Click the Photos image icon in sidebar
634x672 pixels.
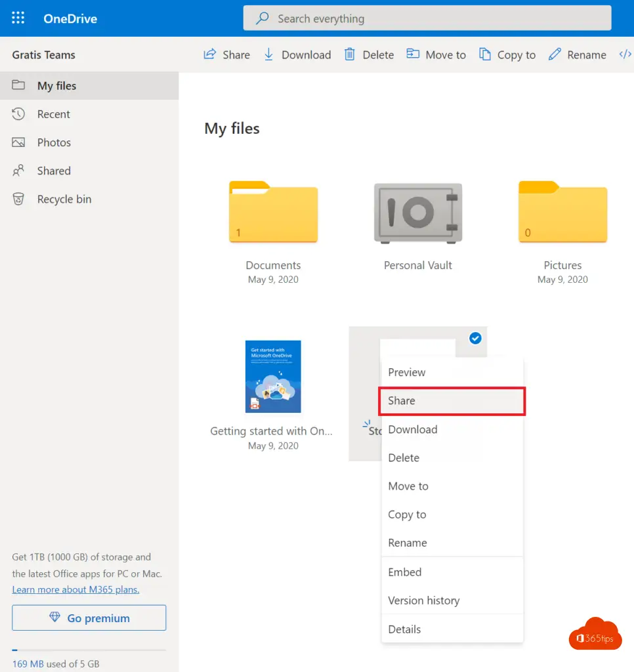coord(18,142)
